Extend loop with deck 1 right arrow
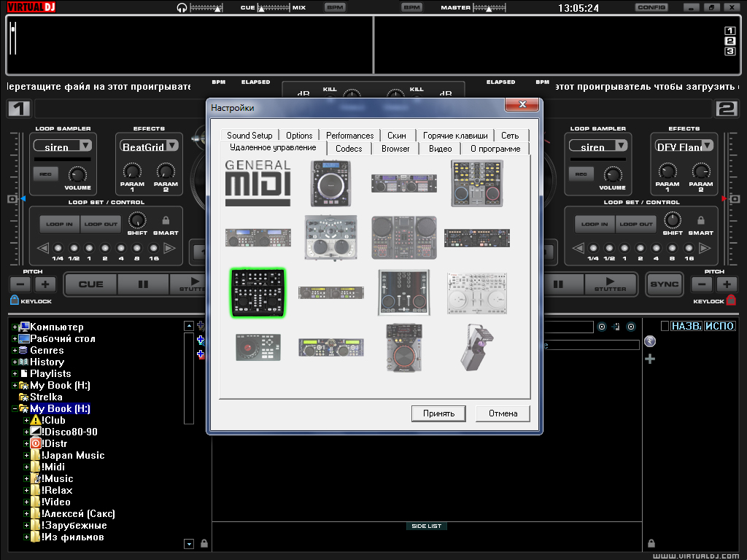Screen dimensions: 747x560 169,248
